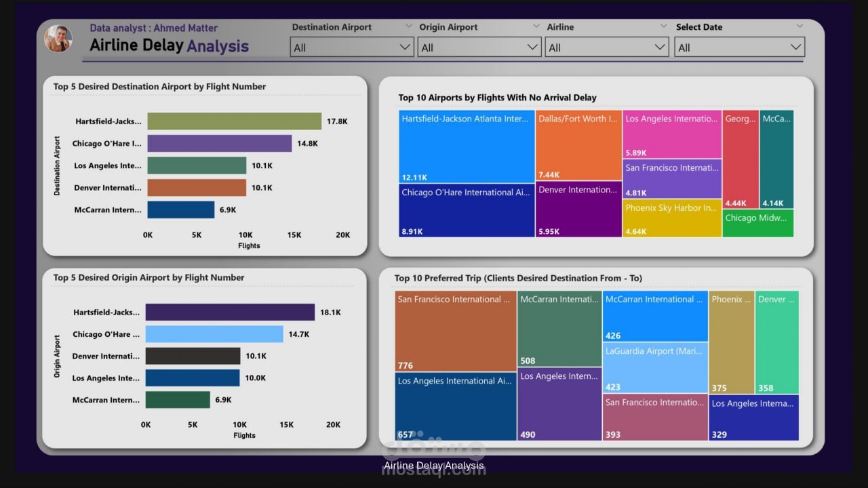Select McCarran destination bar 6.9K
The width and height of the screenshot is (868, 488).
(x=180, y=209)
